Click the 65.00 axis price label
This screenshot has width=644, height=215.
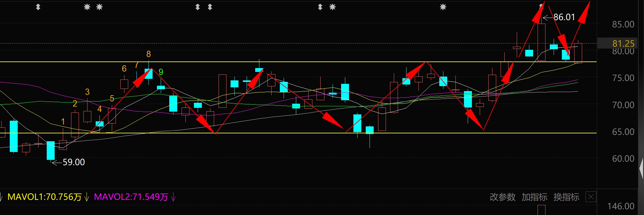[x=623, y=132]
